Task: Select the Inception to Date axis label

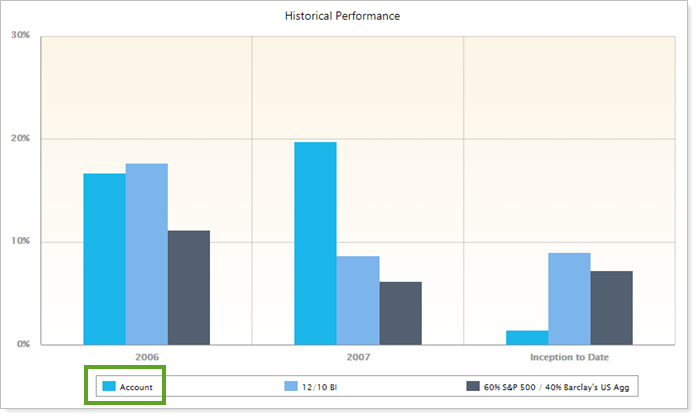Action: coord(569,356)
